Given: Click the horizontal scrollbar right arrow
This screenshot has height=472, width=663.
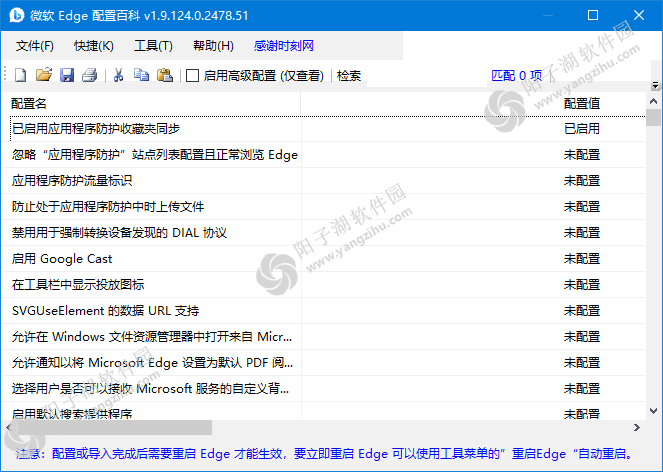Looking at the screenshot, I should click(637, 428).
